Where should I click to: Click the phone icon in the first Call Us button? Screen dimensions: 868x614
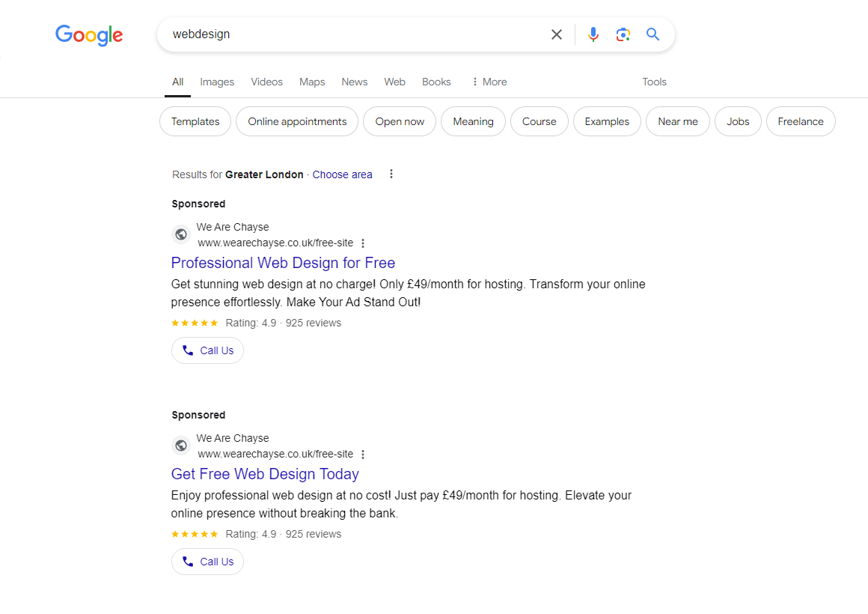click(x=187, y=350)
